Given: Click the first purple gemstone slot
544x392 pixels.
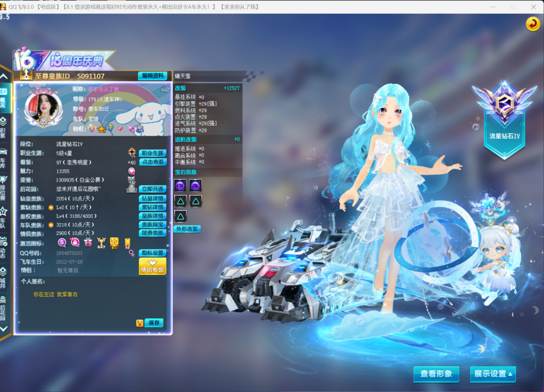Looking at the screenshot, I should 180,186.
